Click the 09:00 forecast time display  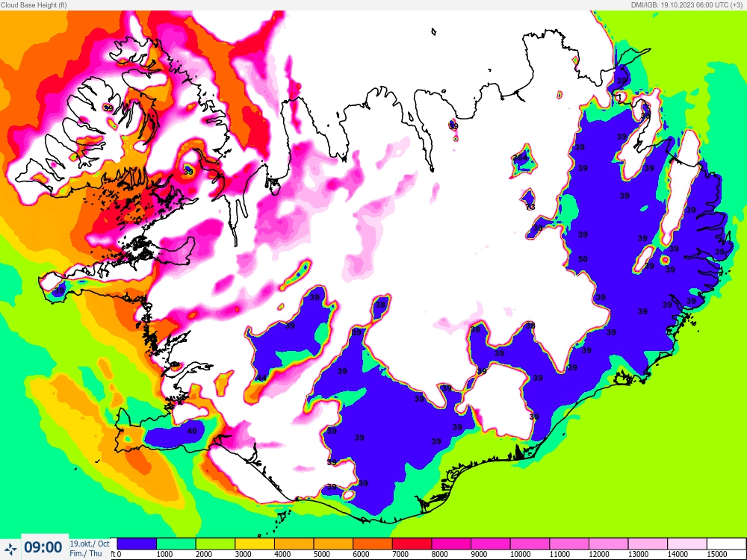pyautogui.click(x=43, y=547)
